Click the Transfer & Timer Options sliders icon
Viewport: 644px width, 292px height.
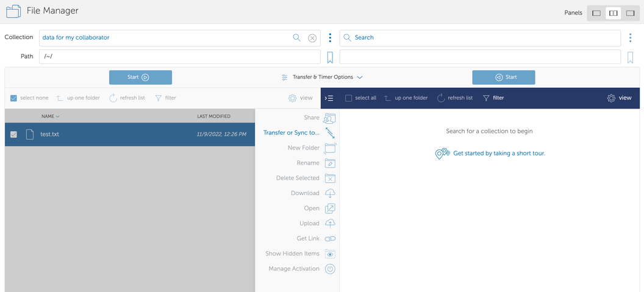click(284, 77)
